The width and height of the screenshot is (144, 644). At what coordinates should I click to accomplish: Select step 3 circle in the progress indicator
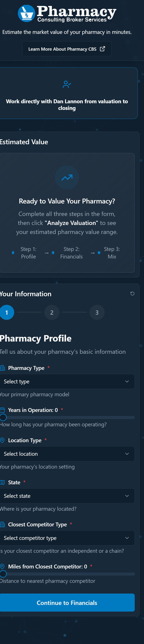point(97,312)
